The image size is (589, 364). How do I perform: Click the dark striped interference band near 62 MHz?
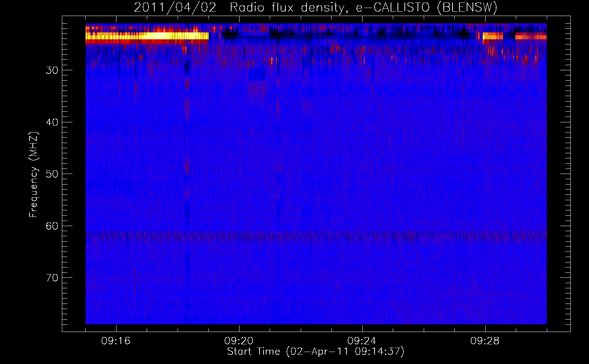pyautogui.click(x=316, y=236)
